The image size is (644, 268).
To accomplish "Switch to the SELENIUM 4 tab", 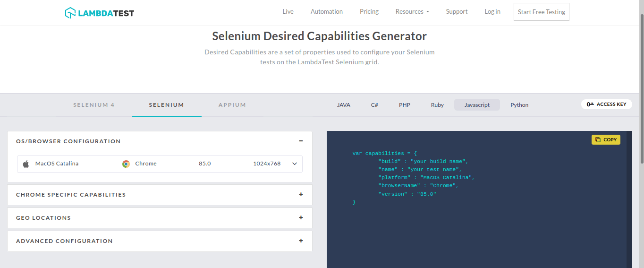I will (94, 105).
